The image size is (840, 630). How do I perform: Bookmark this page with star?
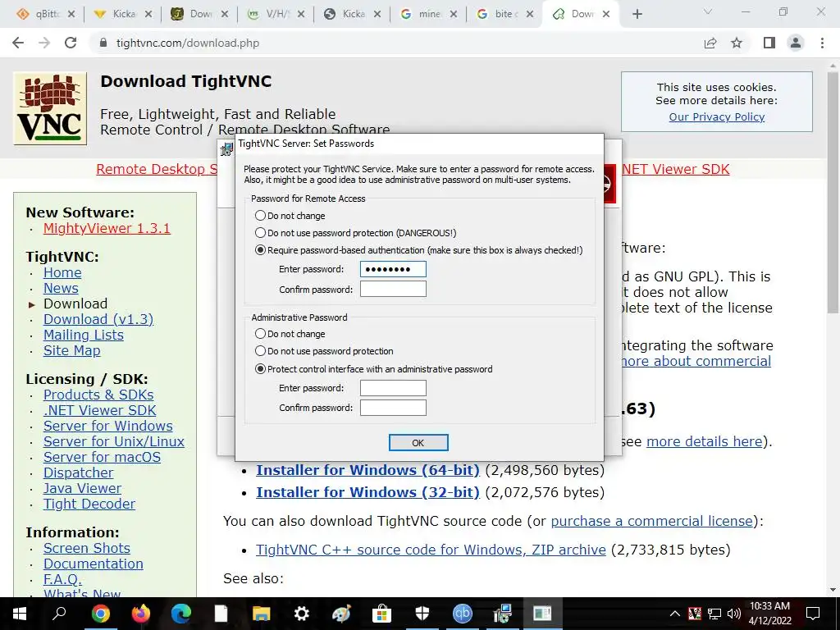[737, 43]
